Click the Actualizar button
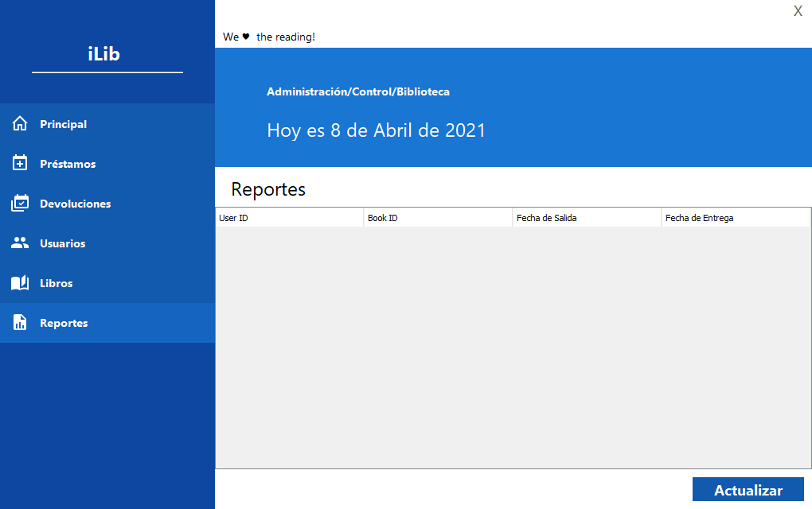Viewport: 812px width, 509px height. 748,489
